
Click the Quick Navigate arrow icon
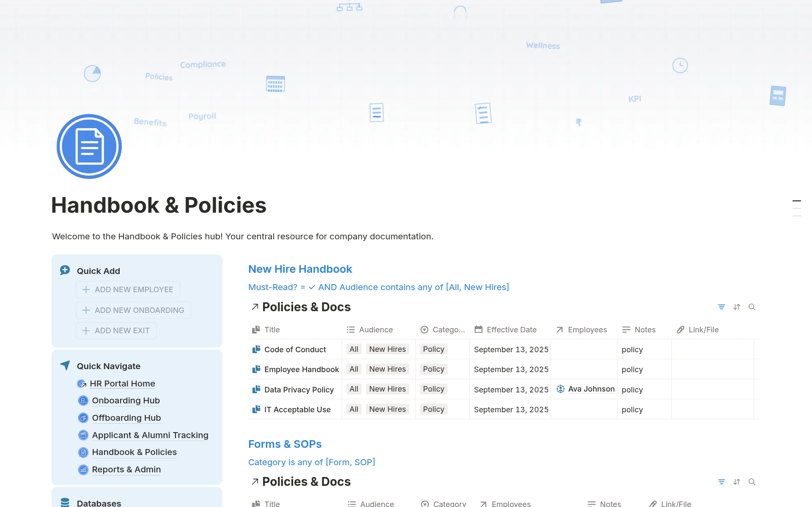click(65, 365)
